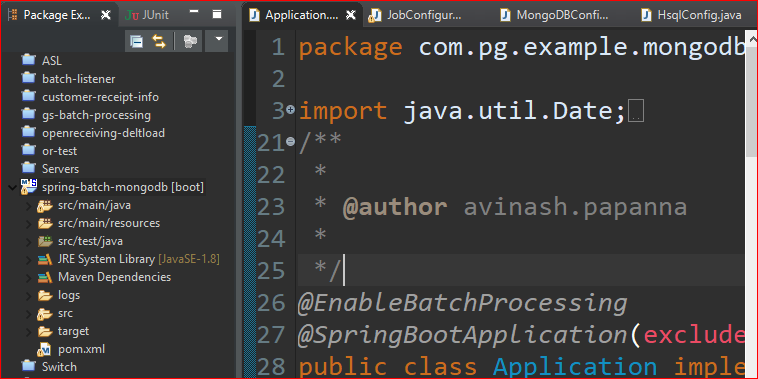Image resolution: width=758 pixels, height=379 pixels.
Task: Expand folded imports on line 3
Action: (x=291, y=110)
